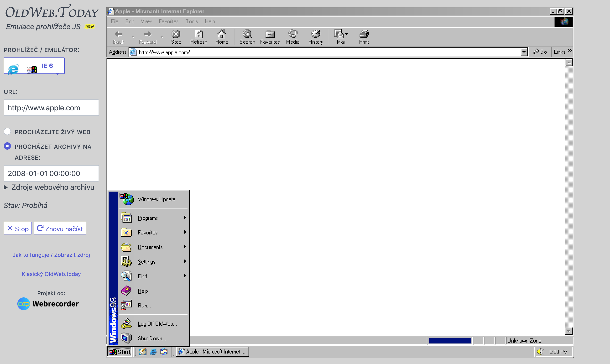This screenshot has width=610, height=364.
Task: Select 'Procházet archivy na adrese' option
Action: tap(8, 146)
